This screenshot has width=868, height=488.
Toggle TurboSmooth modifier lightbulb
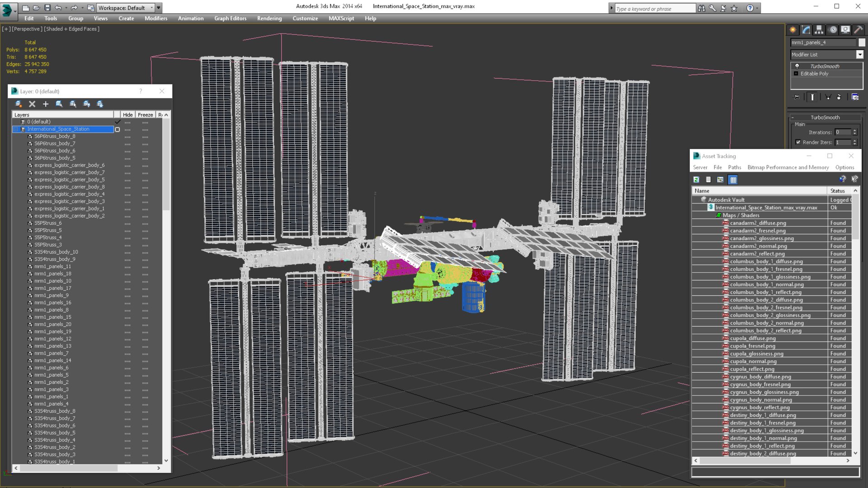pos(797,66)
